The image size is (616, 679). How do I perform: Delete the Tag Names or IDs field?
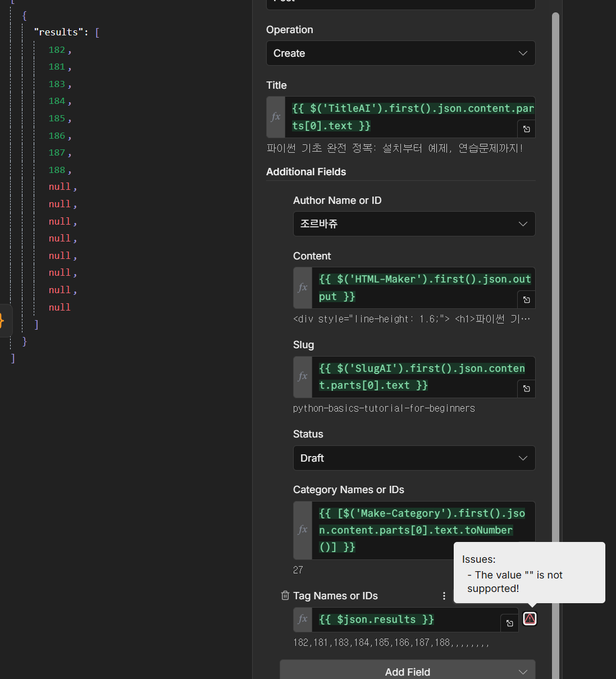pos(285,595)
